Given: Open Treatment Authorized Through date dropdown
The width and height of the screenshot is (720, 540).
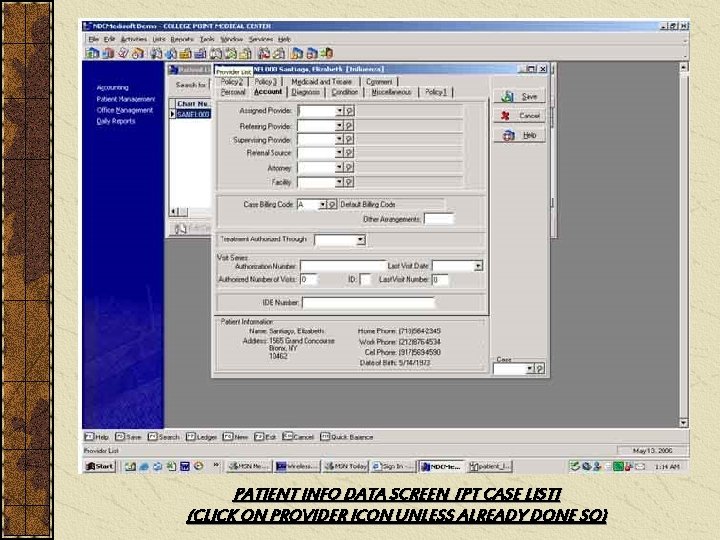Looking at the screenshot, I should 361,240.
